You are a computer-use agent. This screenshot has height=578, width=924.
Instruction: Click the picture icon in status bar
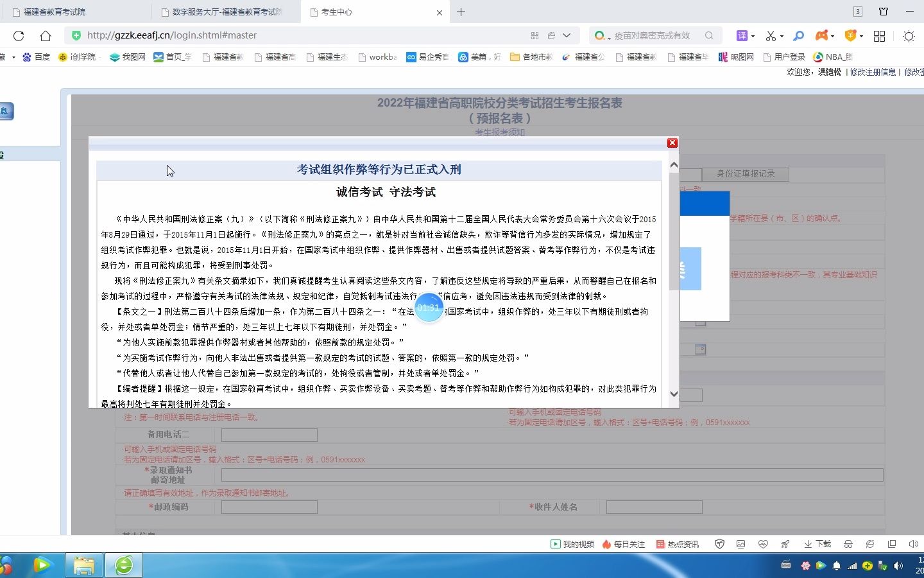click(x=740, y=544)
